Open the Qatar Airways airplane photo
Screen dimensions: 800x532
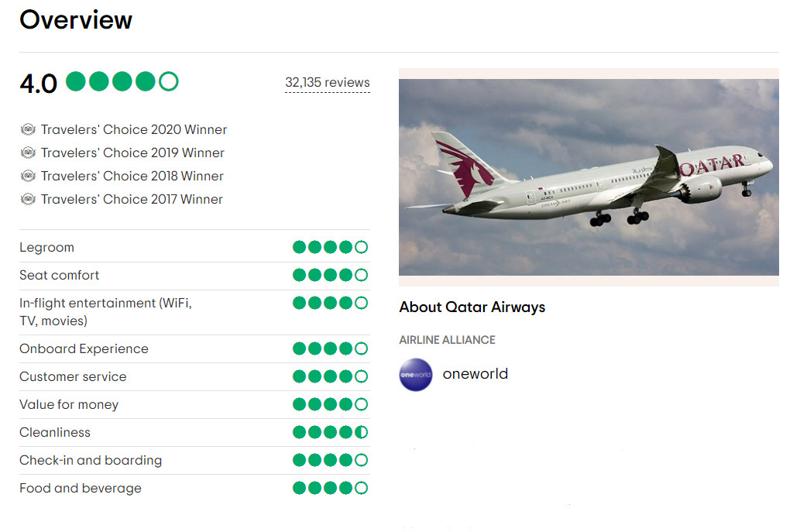click(x=589, y=177)
